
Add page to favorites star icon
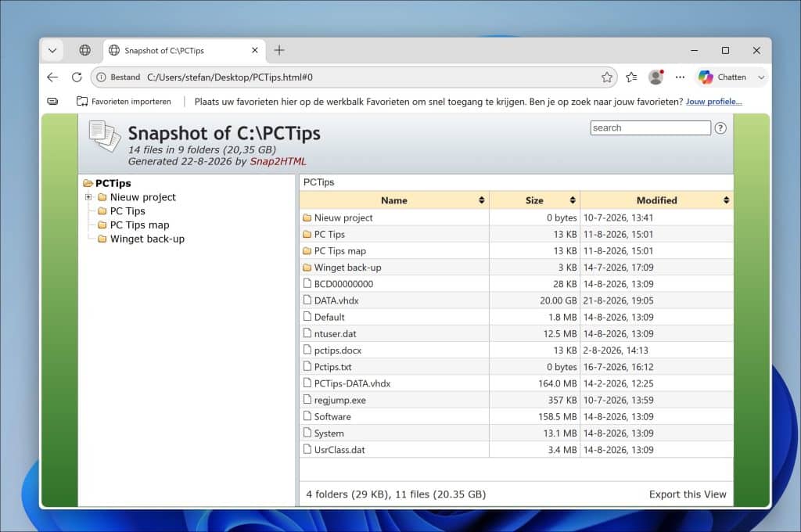[607, 77]
